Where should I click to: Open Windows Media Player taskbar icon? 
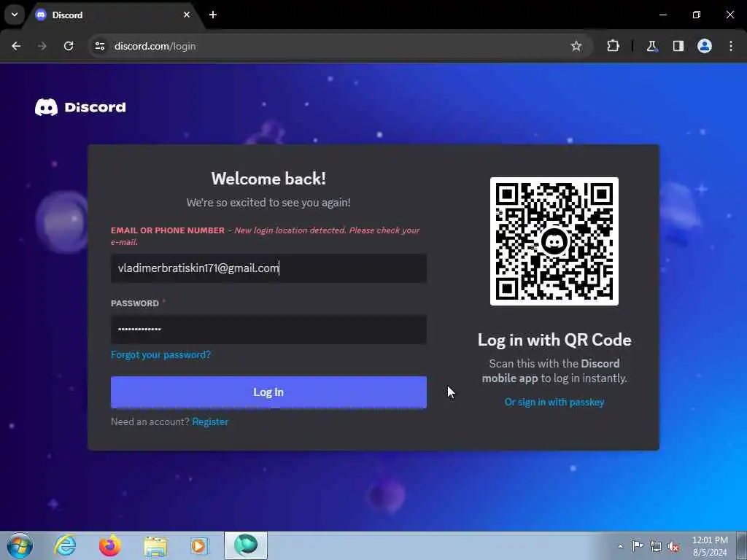point(199,545)
